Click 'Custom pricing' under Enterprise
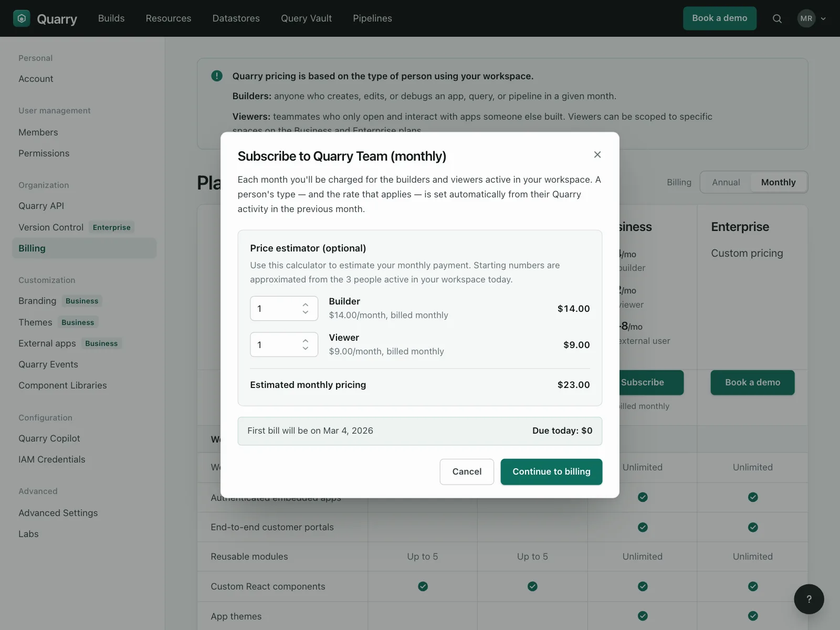This screenshot has height=630, width=840. click(x=747, y=253)
